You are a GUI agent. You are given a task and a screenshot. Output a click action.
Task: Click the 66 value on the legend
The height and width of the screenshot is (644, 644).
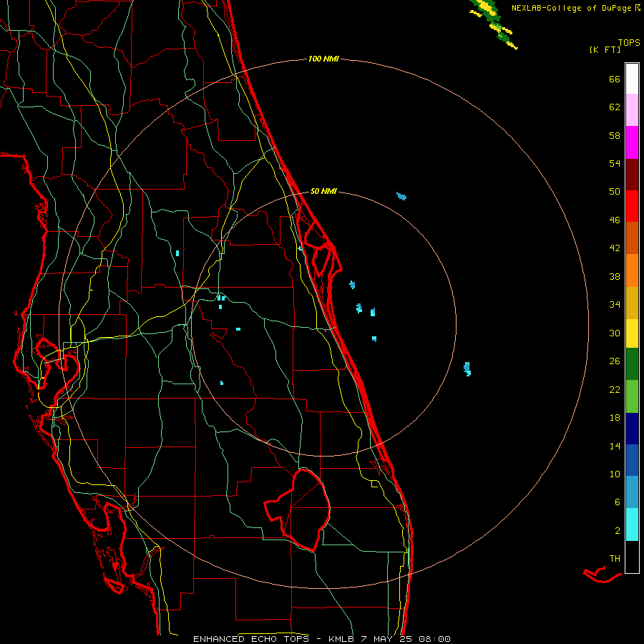click(615, 79)
